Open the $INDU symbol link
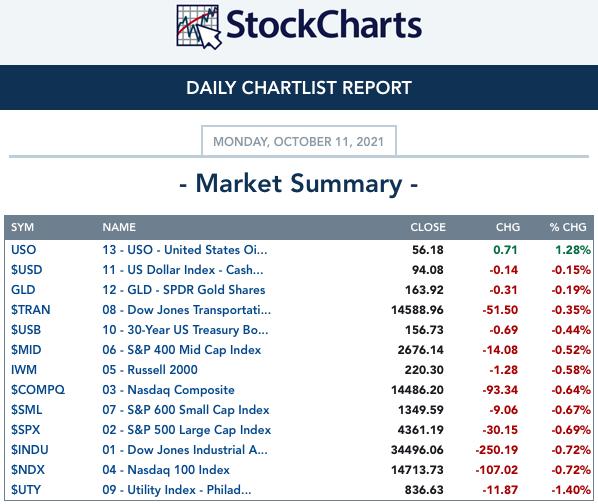 (30, 450)
